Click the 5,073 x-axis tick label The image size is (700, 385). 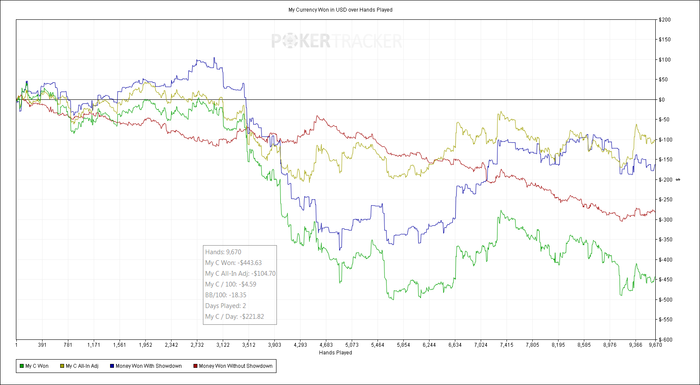point(352,345)
